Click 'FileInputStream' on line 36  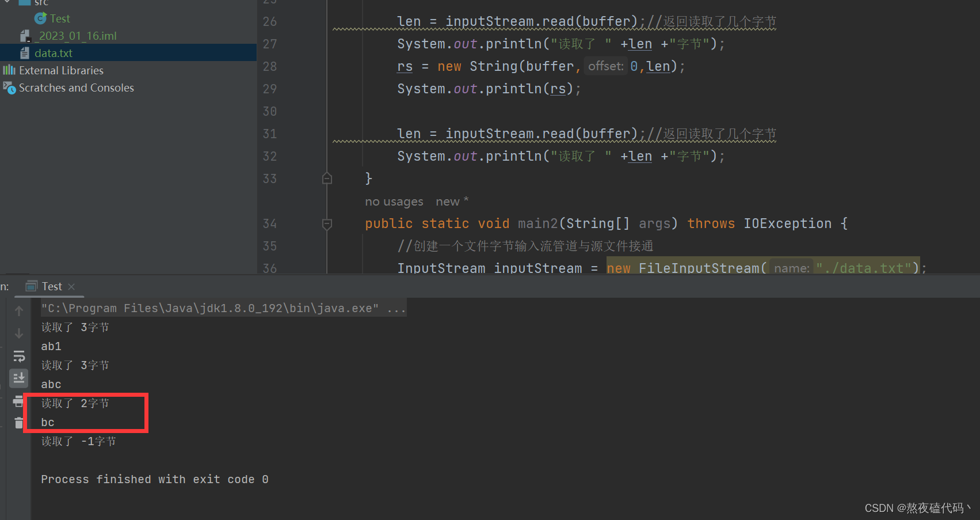(x=699, y=268)
